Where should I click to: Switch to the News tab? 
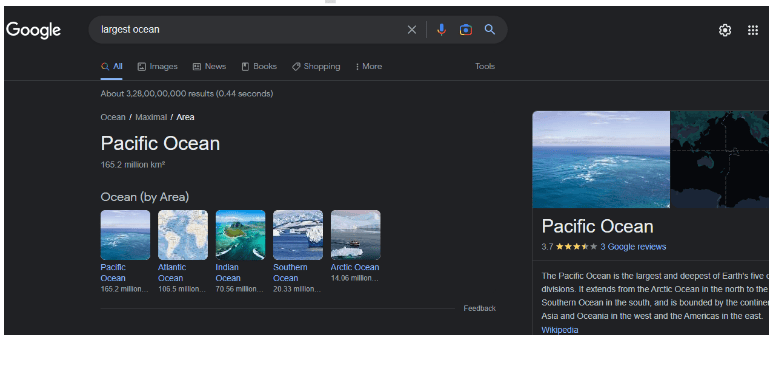(x=209, y=66)
